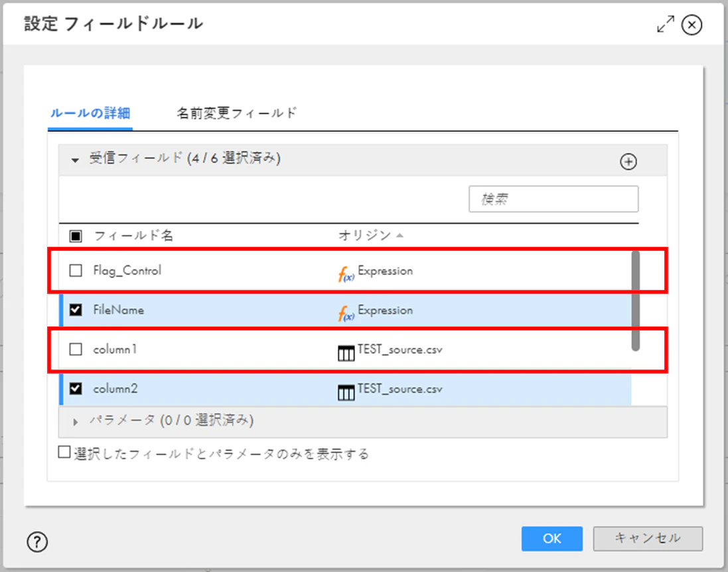The image size is (728, 572).
Task: Click TEST_source.csv origin in column1 row
Action: (400, 350)
